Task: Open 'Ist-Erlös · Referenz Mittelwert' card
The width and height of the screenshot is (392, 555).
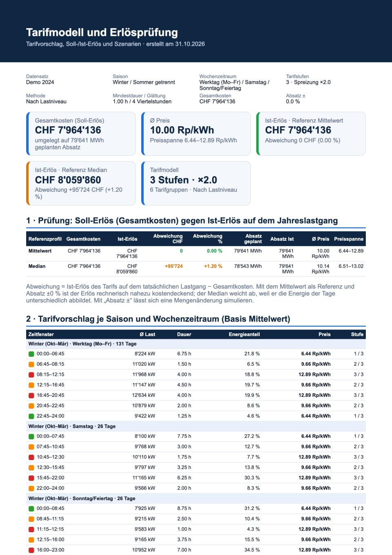Action: 311,134
